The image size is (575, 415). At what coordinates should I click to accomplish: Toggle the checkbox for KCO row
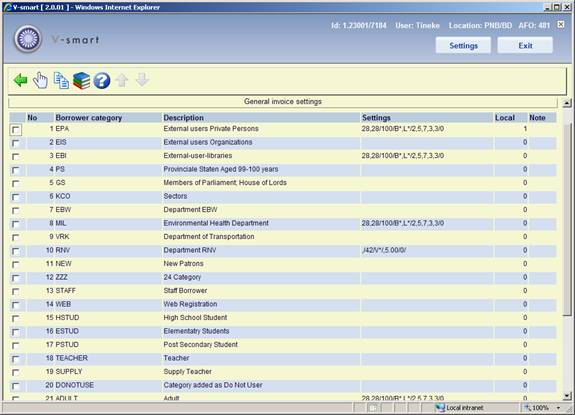tap(16, 197)
